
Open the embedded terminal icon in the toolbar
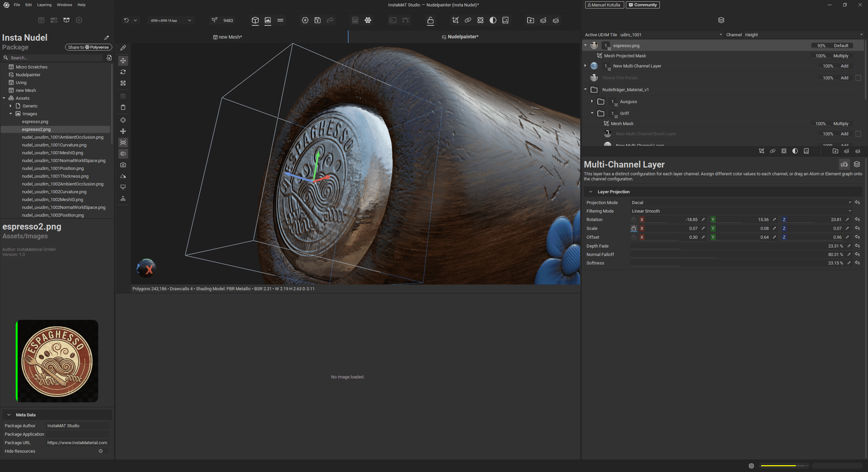click(x=393, y=20)
